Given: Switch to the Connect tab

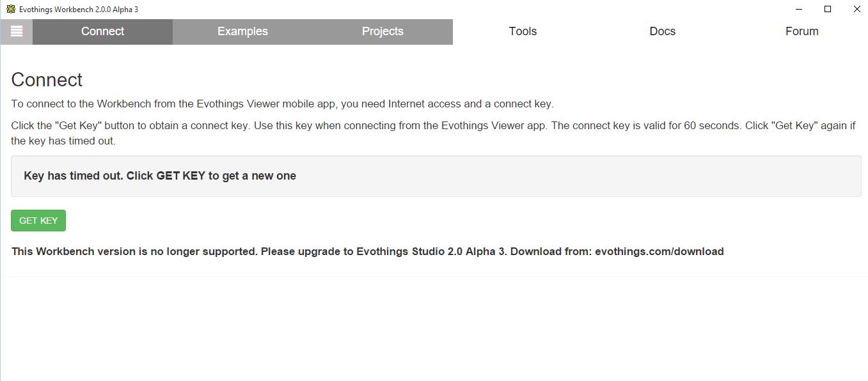Looking at the screenshot, I should pos(102,31).
